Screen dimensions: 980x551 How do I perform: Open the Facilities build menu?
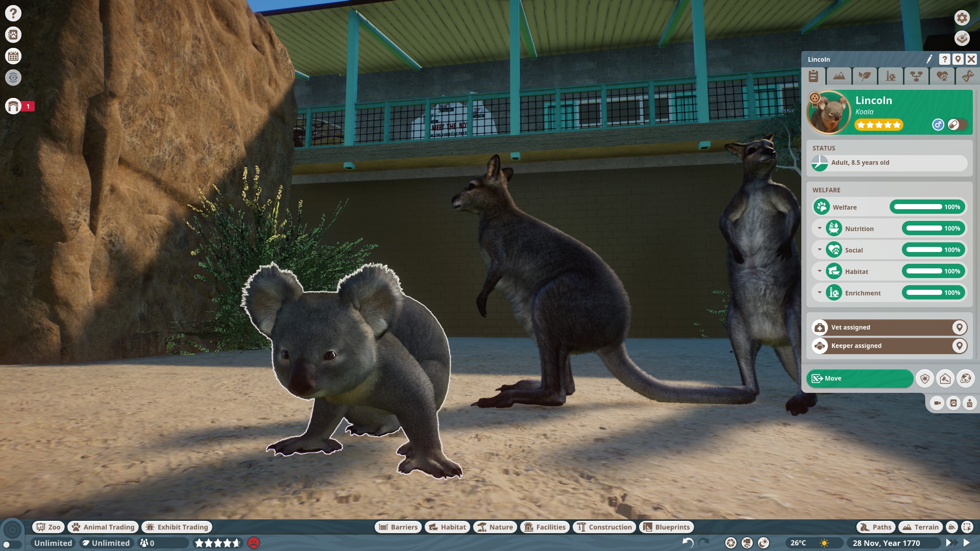(545, 527)
